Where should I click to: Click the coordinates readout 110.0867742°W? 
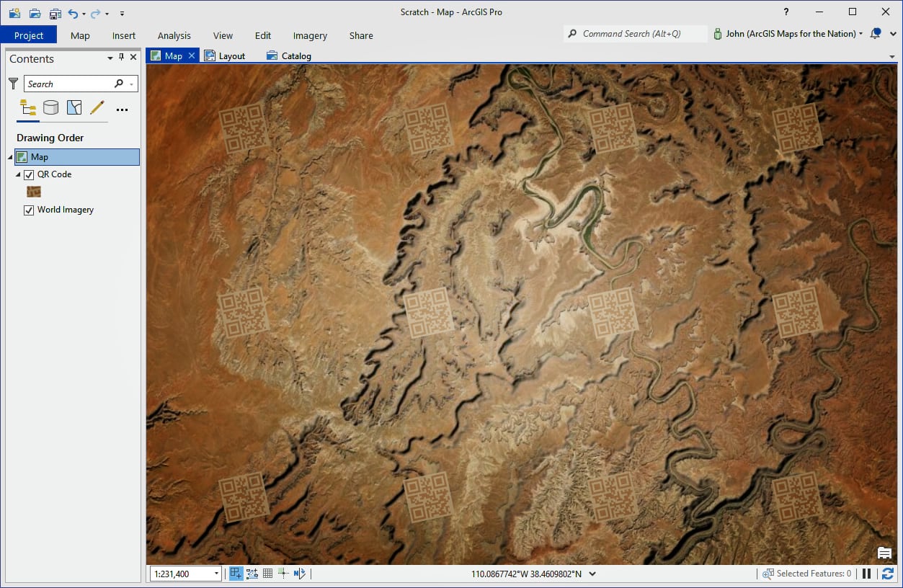pyautogui.click(x=527, y=574)
